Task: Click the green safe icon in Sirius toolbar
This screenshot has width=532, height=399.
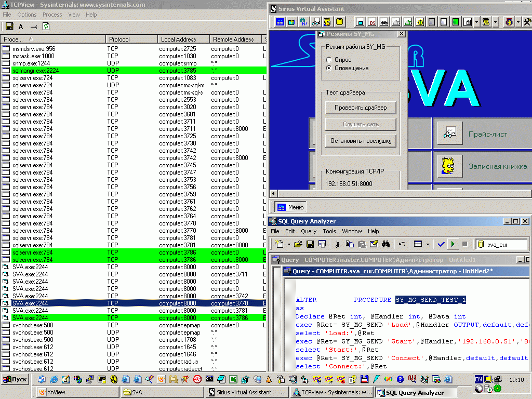Action: click(455, 22)
